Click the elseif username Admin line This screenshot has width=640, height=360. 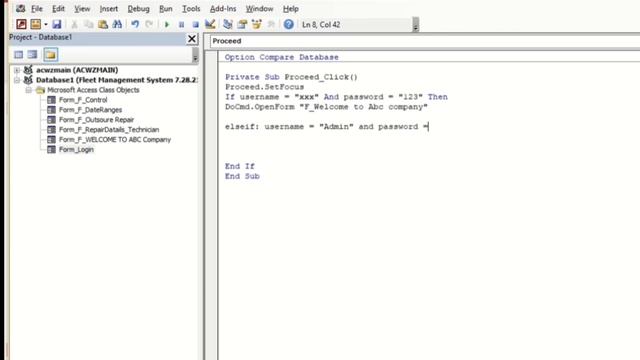tap(327, 127)
